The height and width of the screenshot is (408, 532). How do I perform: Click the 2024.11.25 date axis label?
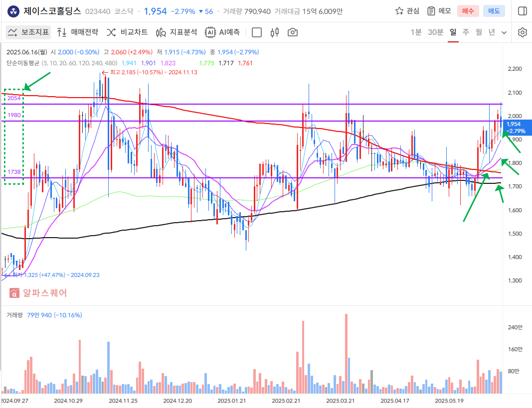point(123,401)
